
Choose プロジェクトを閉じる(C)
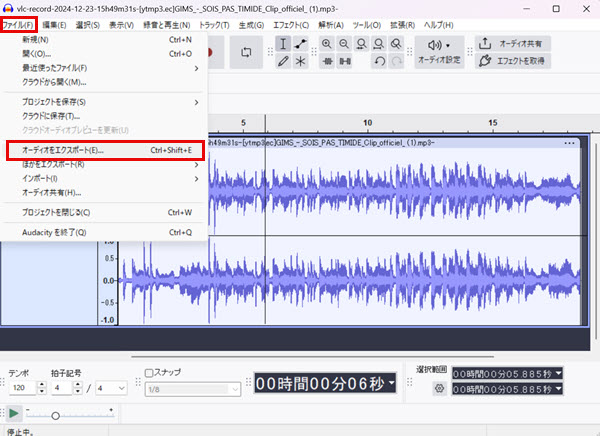pyautogui.click(x=104, y=212)
